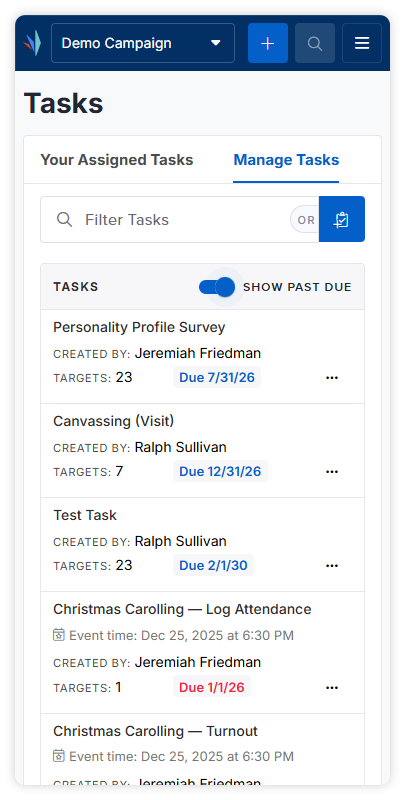
Task: Click magnifier icon in Filter Tasks field
Action: [64, 219]
